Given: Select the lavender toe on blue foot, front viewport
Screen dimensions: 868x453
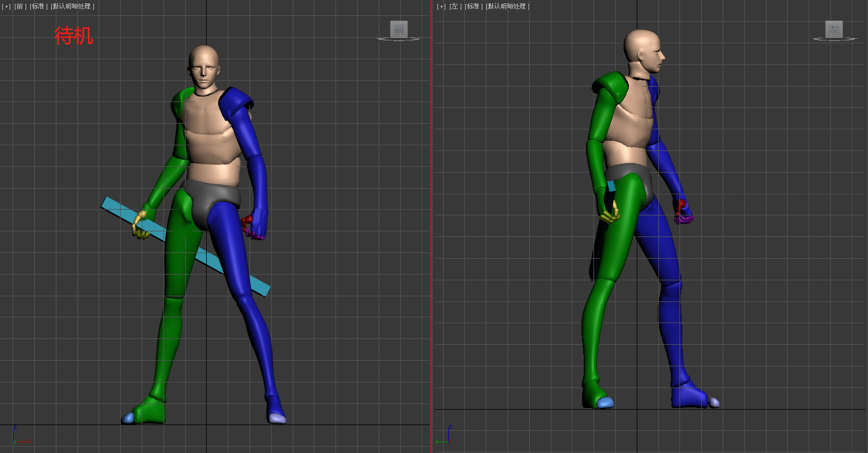Looking at the screenshot, I should [277, 419].
